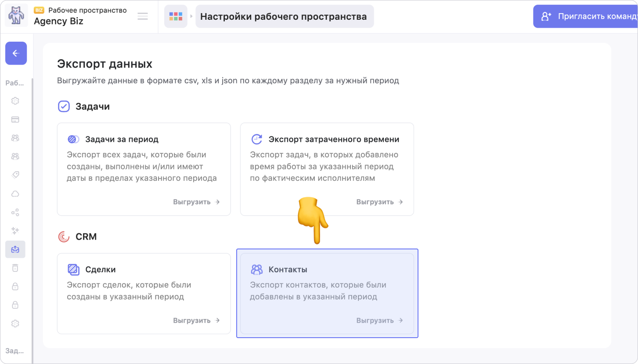Click the Настройки рабочего пространства breadcrumb
638x364 pixels.
point(284,17)
